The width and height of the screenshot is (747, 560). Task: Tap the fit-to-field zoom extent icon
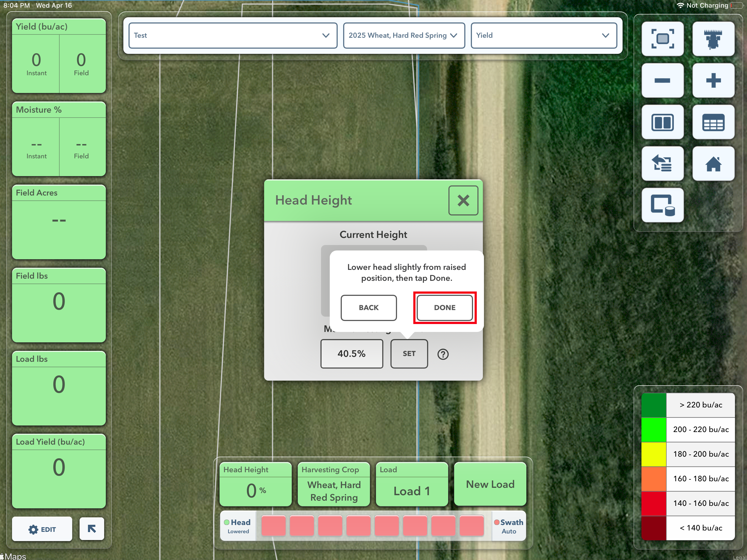[662, 39]
